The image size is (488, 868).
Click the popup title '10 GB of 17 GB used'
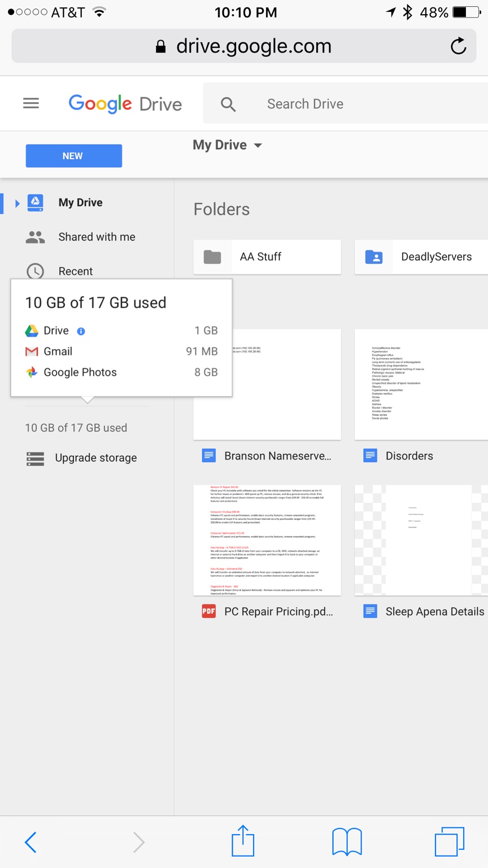[96, 302]
